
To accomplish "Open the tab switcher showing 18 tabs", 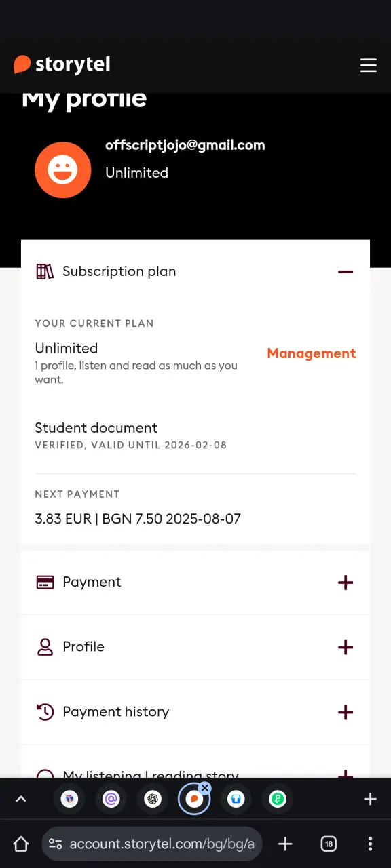I will click(329, 844).
